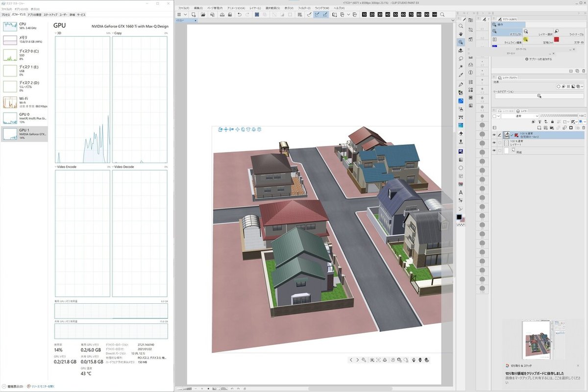Select the Text tool (A icon)
The width and height of the screenshot is (588, 392).
(x=461, y=192)
